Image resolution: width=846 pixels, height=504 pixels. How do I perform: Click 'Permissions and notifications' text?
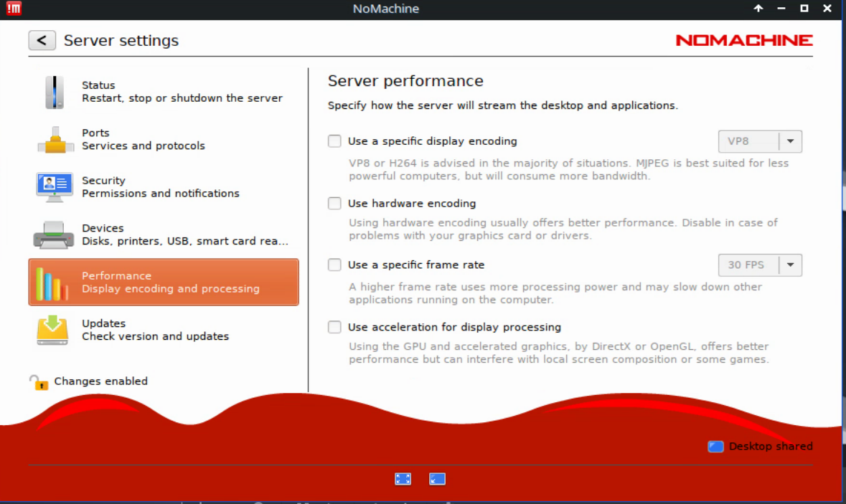tap(161, 194)
